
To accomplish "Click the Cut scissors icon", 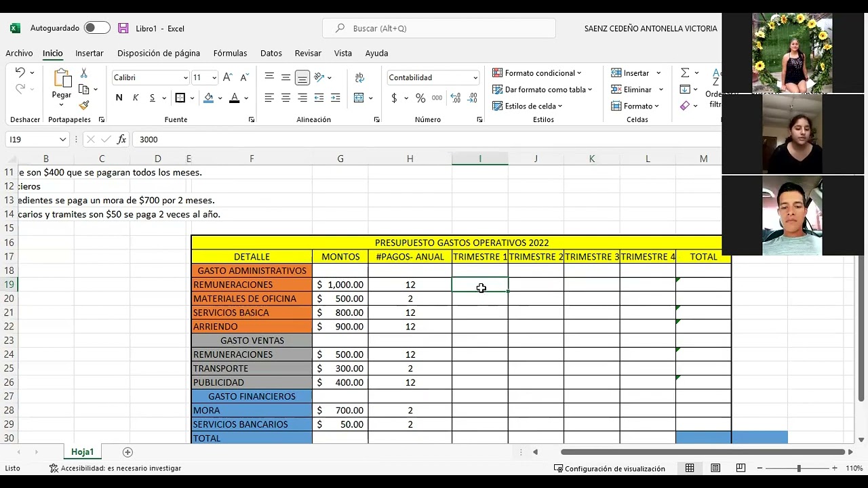I will [x=84, y=73].
